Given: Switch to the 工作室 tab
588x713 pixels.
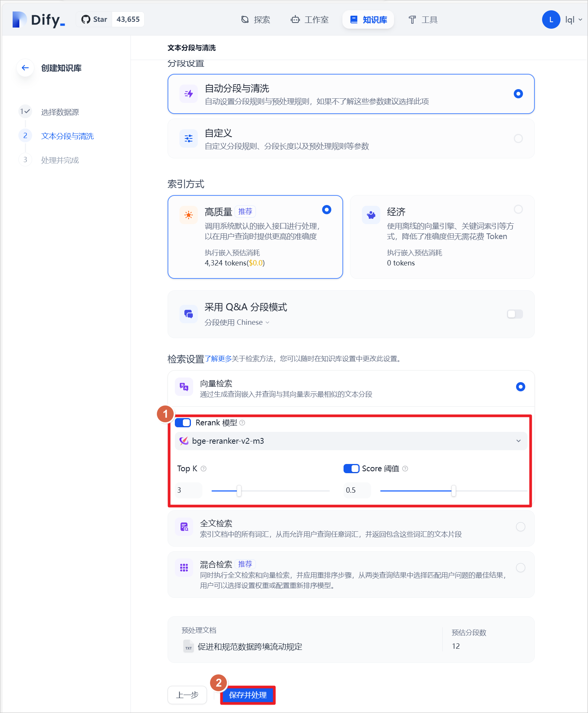Looking at the screenshot, I should (x=309, y=20).
